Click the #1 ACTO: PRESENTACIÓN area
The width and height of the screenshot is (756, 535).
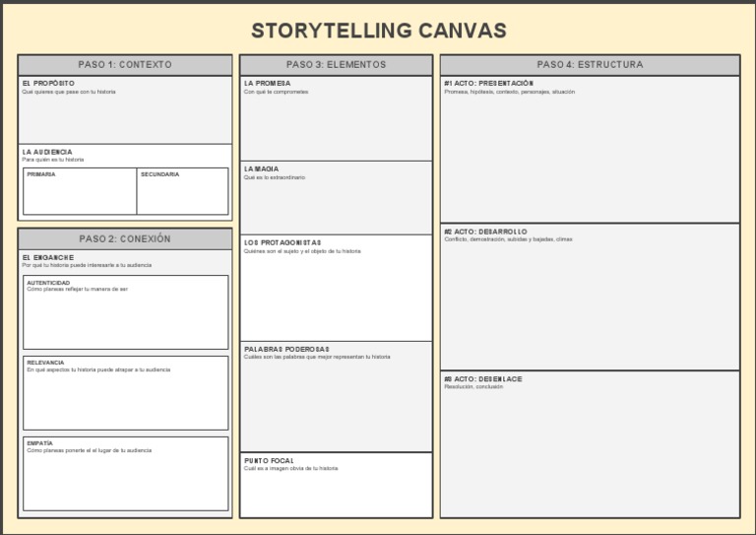click(590, 153)
